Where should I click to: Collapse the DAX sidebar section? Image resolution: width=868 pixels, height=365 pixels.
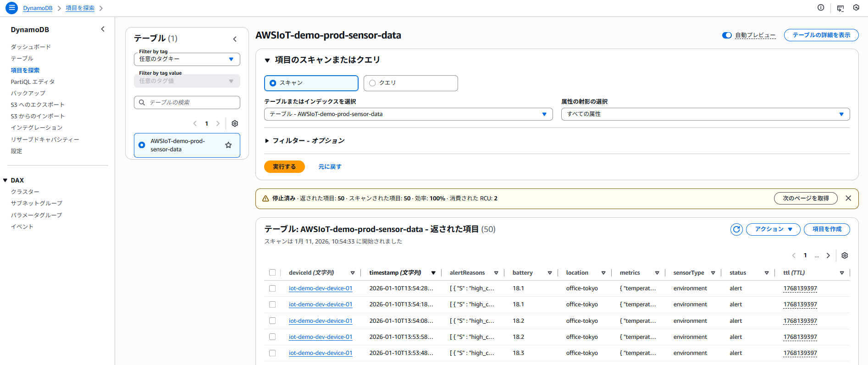click(5, 180)
